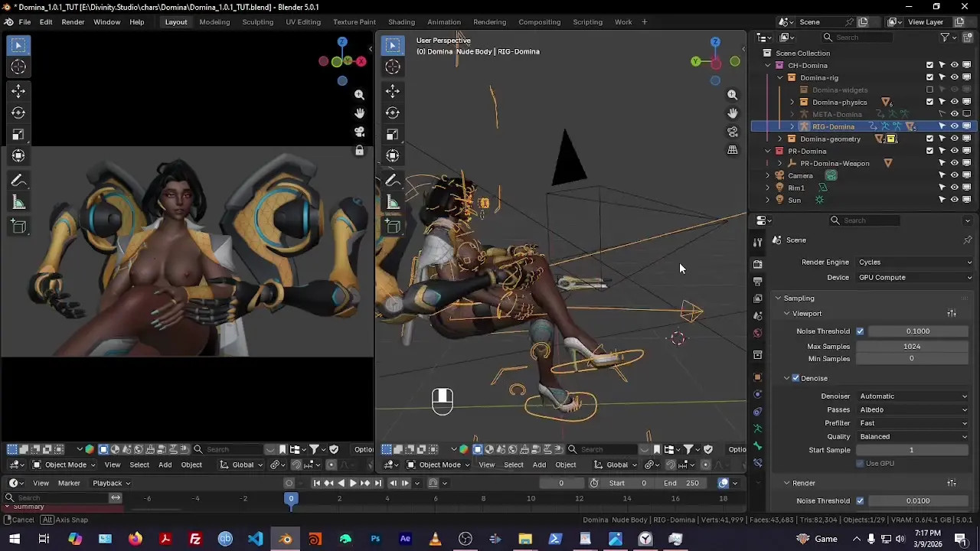Image resolution: width=980 pixels, height=551 pixels.
Task: Toggle Noise Threshold checkbox under Viewport sampling
Action: (860, 331)
